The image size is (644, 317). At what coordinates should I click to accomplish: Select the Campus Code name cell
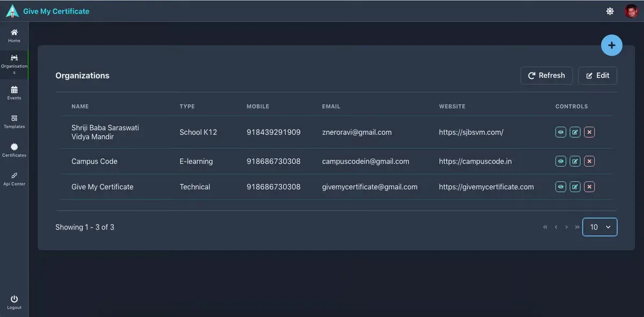94,161
